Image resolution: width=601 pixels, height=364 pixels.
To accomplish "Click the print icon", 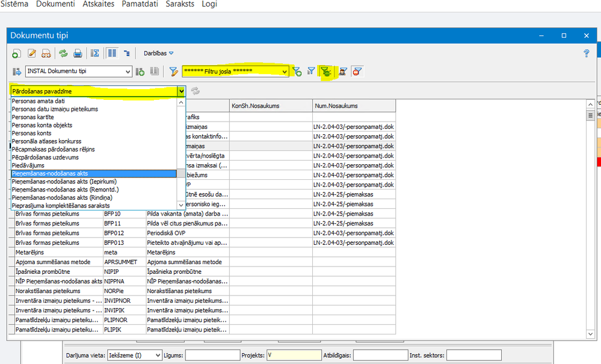I will point(78,54).
